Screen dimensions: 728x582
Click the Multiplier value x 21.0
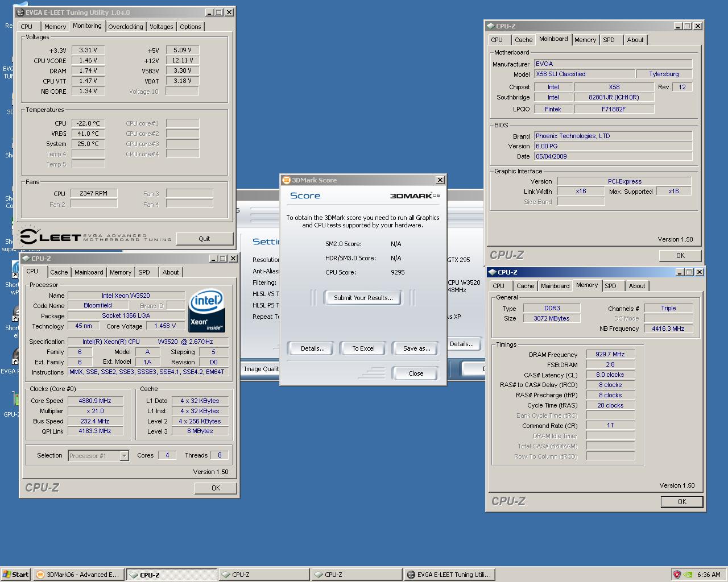tap(94, 411)
